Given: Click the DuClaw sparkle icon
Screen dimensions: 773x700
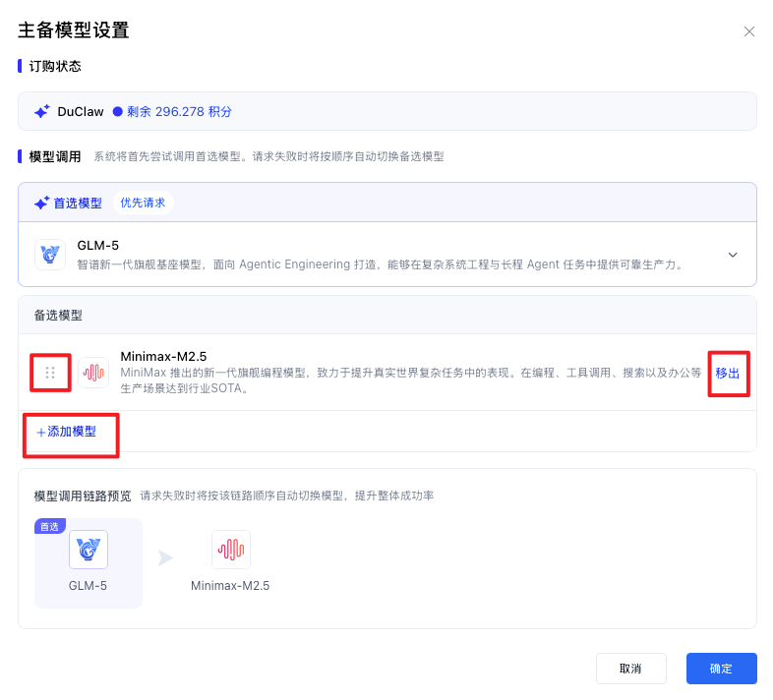Looking at the screenshot, I should tap(42, 112).
